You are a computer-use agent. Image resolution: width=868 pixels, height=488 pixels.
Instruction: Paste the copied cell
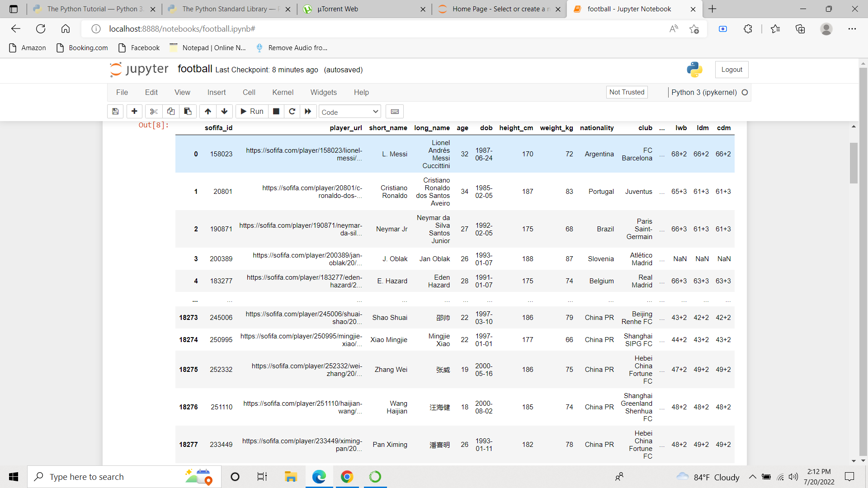coord(188,111)
